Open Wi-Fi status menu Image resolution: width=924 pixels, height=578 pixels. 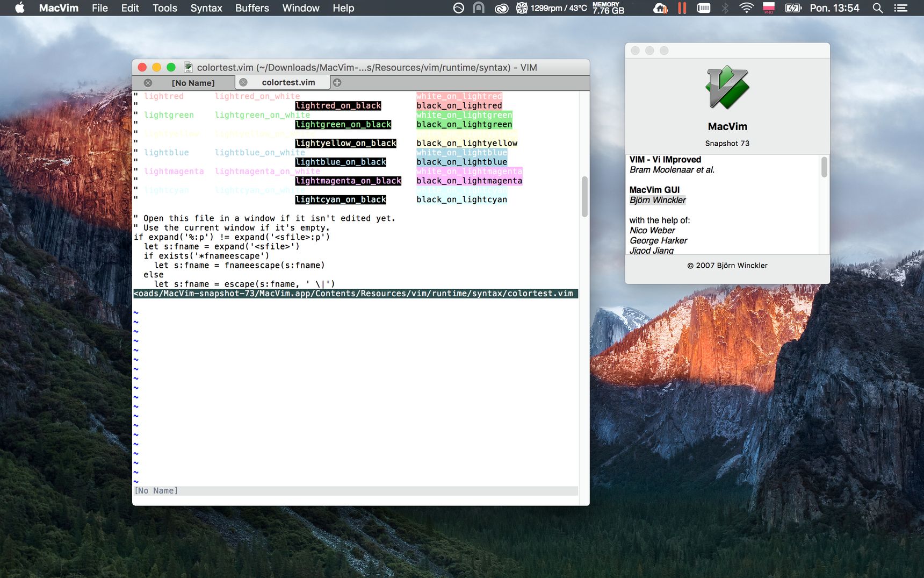(747, 8)
